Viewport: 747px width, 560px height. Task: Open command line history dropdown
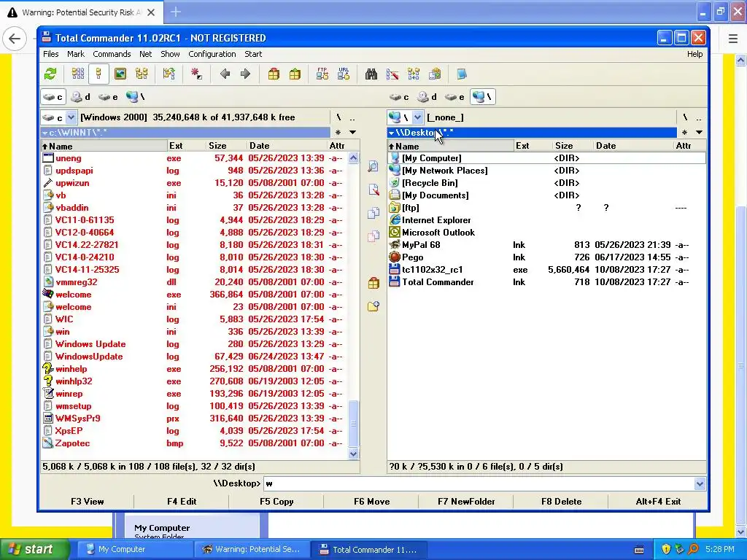pyautogui.click(x=700, y=484)
